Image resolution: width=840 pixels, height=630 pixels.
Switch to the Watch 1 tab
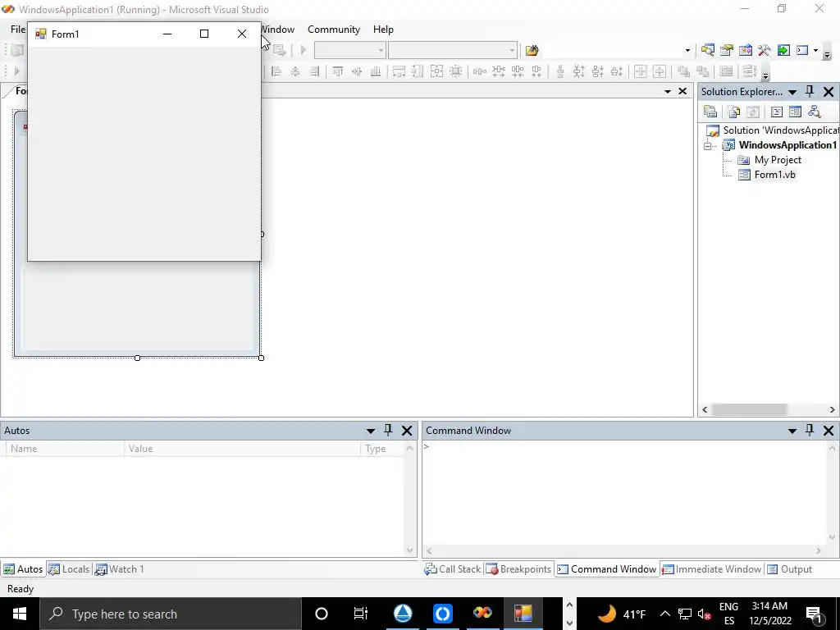[120, 569]
